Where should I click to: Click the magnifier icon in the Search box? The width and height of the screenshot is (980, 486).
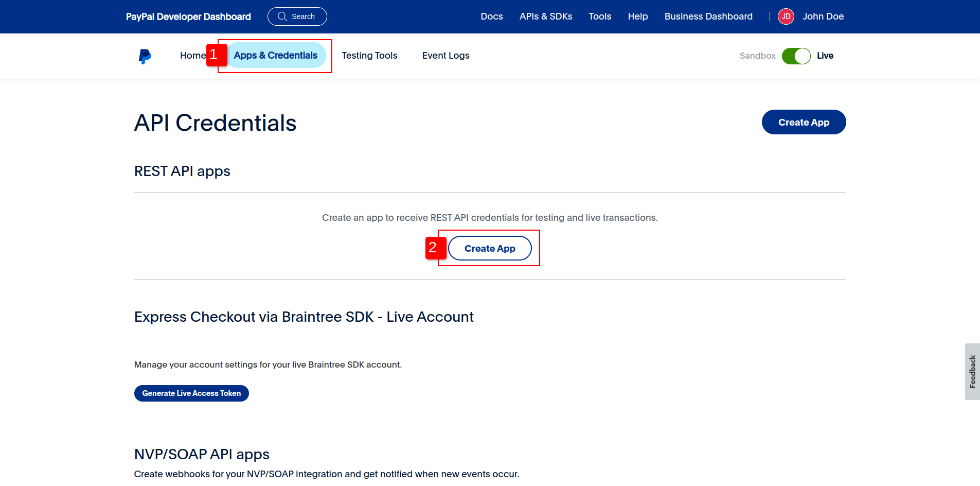[x=282, y=16]
